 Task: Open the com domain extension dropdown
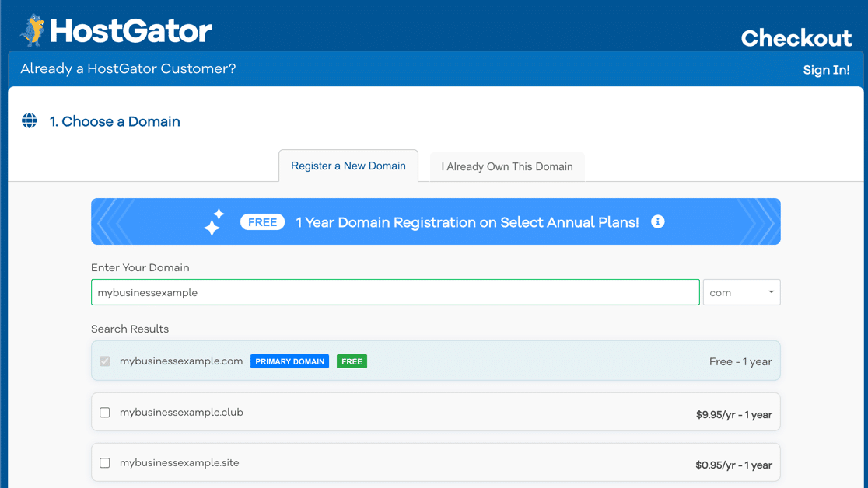click(x=740, y=292)
